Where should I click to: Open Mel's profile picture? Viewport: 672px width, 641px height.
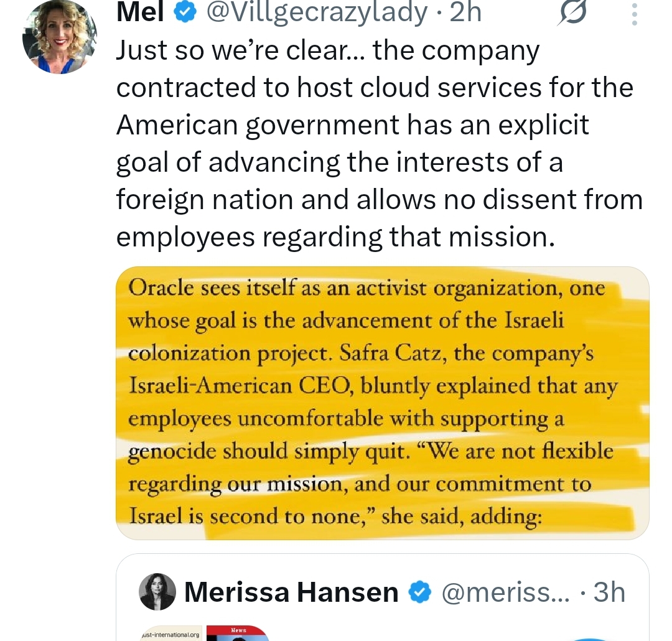[59, 37]
